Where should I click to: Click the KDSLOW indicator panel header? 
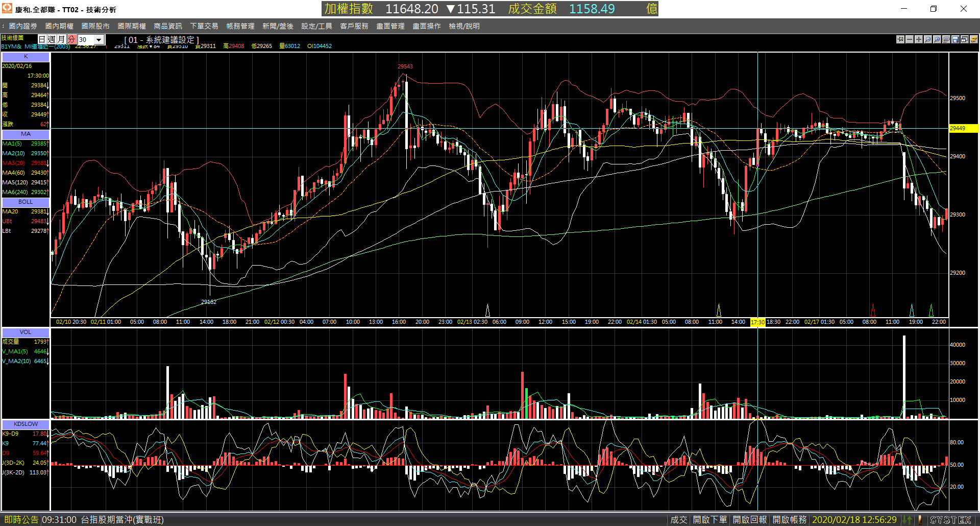(x=26, y=424)
